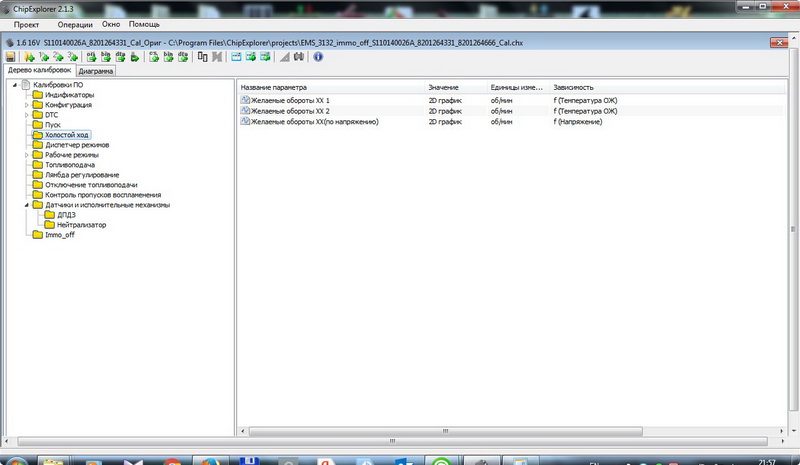Click the info icon in toolbar
Viewport: 800px width, 465px height.
click(318, 57)
